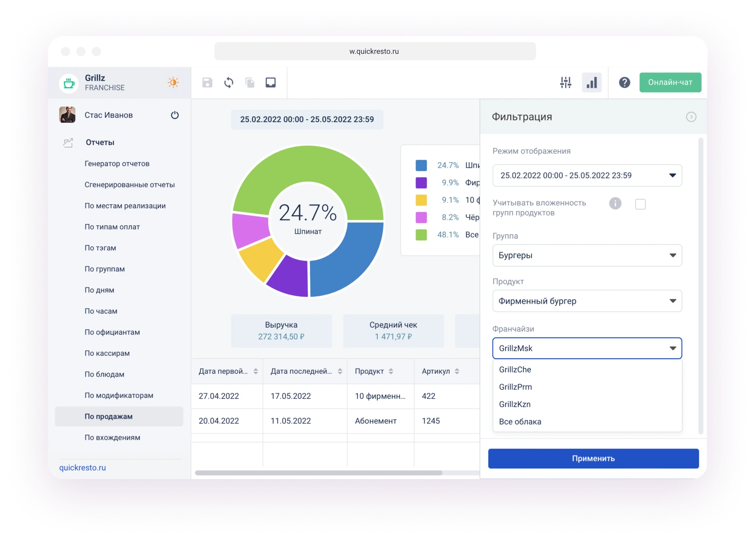
Task: Open help via question mark icon
Action: [x=624, y=83]
